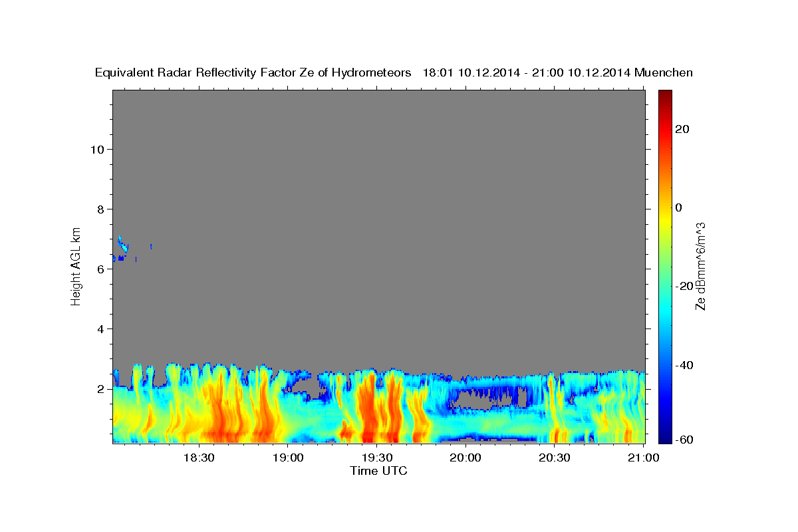Viewport: 798px width, 532px height.
Task: Click the '18:30' time tick label
Action: [x=198, y=458]
